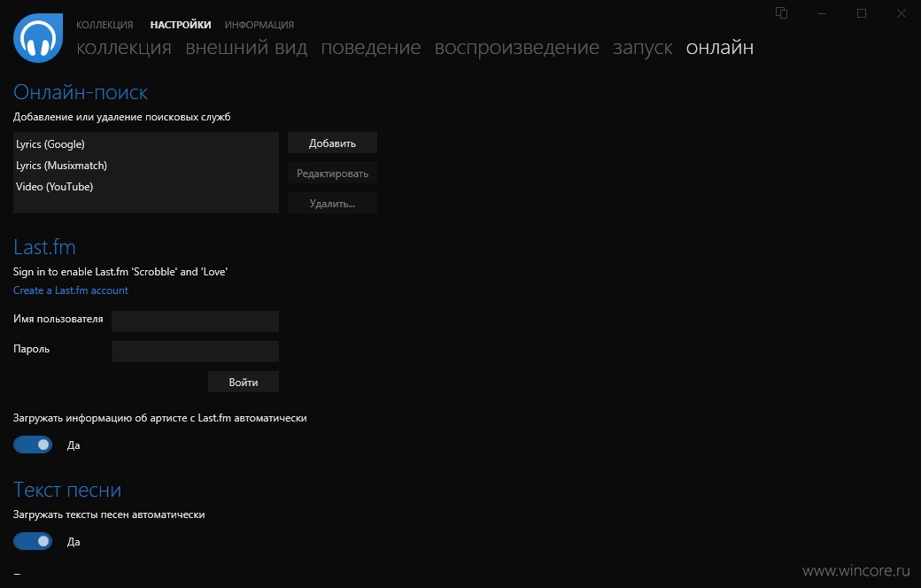This screenshot has width=921, height=588.
Task: Switch to the воспроизведение tab
Action: click(x=517, y=47)
